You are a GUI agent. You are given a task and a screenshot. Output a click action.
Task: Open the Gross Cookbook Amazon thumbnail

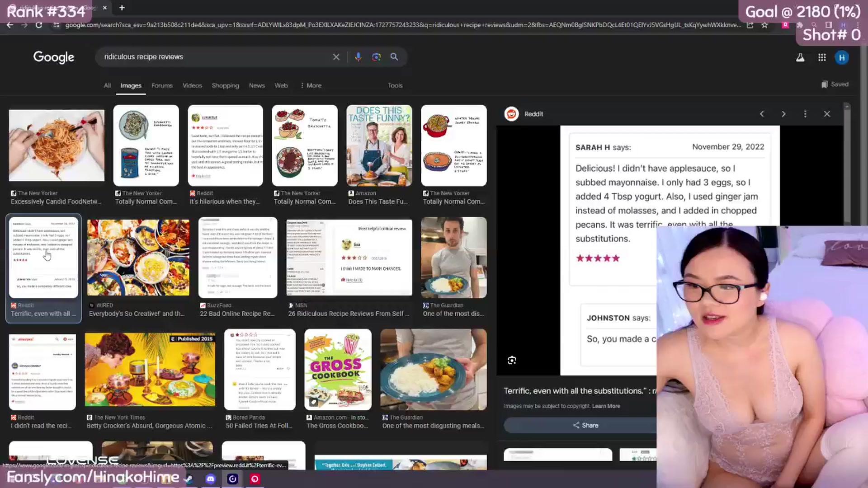pos(338,370)
